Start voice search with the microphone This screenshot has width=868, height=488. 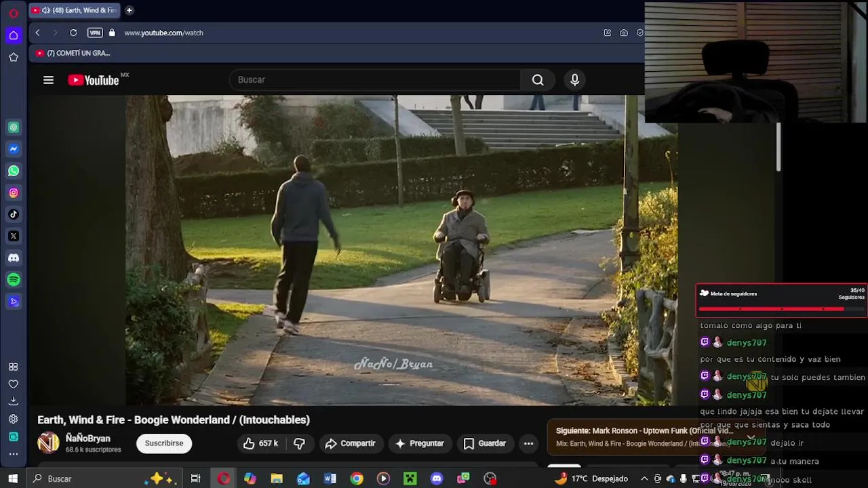(574, 80)
